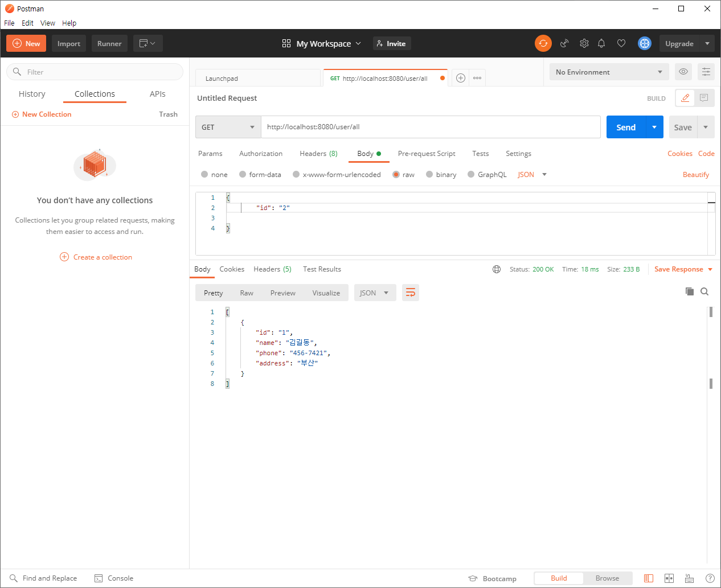Open Find and Replace

tap(43, 578)
